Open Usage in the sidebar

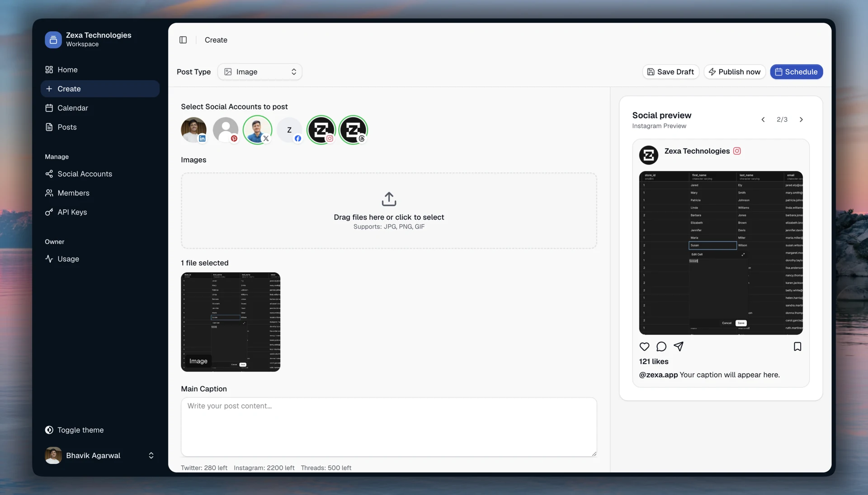coord(100,259)
